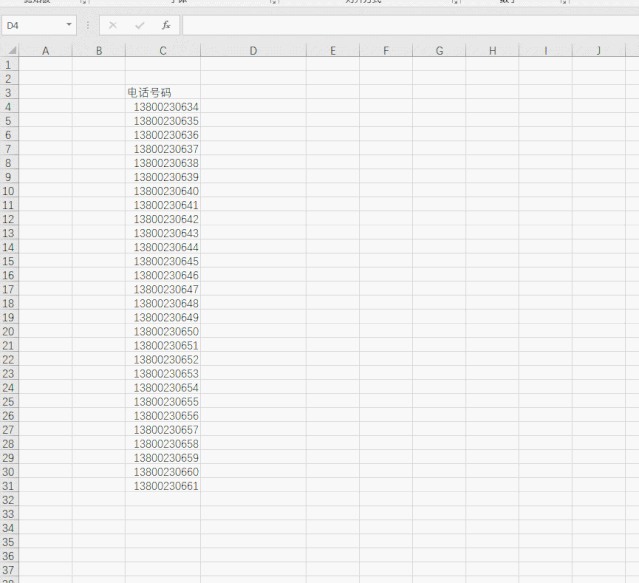639x583 pixels.
Task: Select row 3 header
Action: point(9,92)
